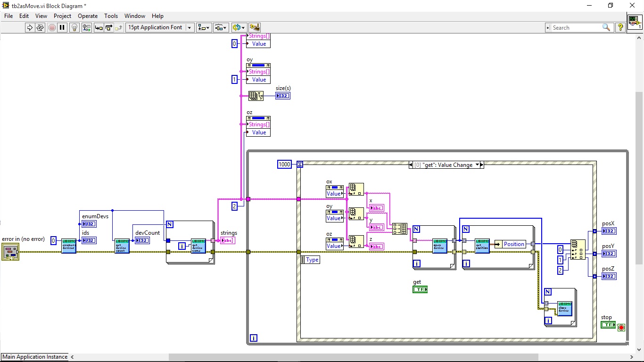The width and height of the screenshot is (644, 362).
Task: Click the devCount I32 indicator terminal
Action: [142, 240]
